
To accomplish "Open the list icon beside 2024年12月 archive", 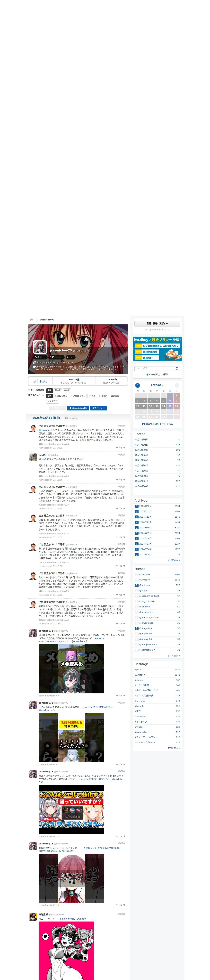I will [136, 517].
